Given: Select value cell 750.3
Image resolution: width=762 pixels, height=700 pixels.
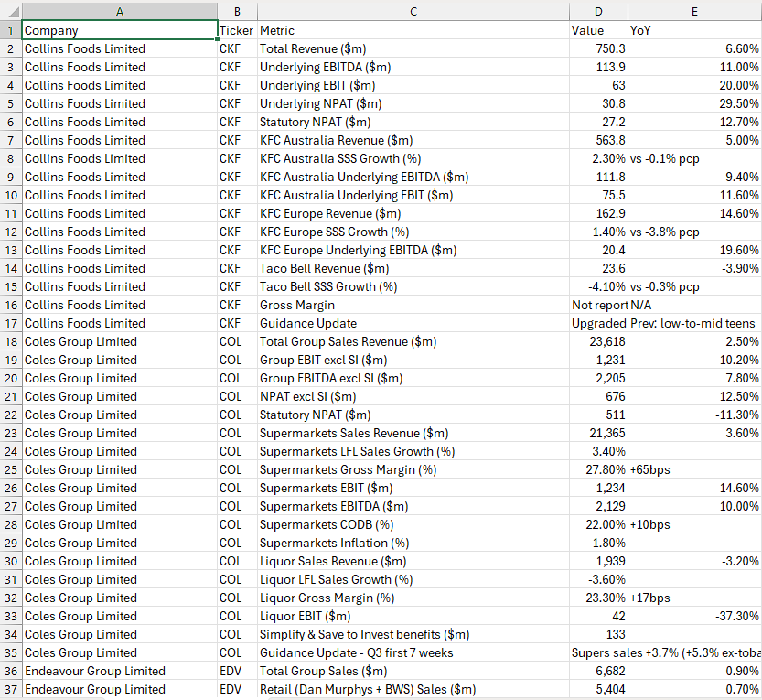Looking at the screenshot, I should [x=598, y=48].
